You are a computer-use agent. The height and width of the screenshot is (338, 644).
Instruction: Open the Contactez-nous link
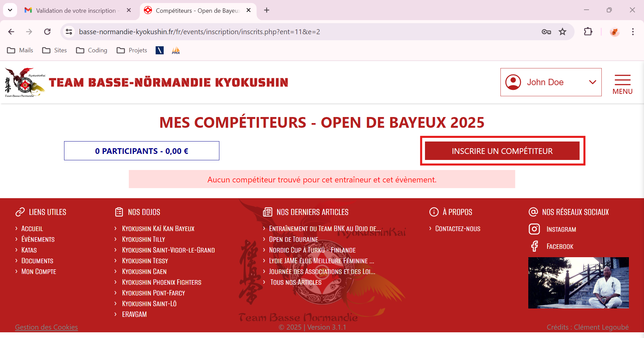click(x=458, y=229)
